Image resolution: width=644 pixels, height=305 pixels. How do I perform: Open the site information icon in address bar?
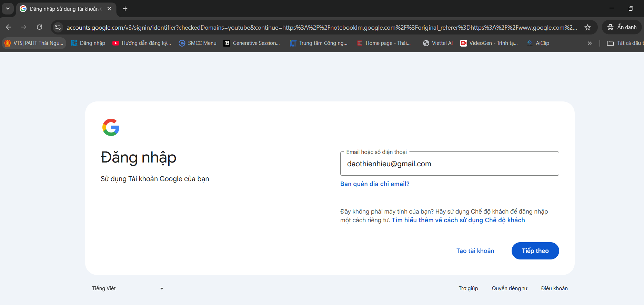(58, 27)
